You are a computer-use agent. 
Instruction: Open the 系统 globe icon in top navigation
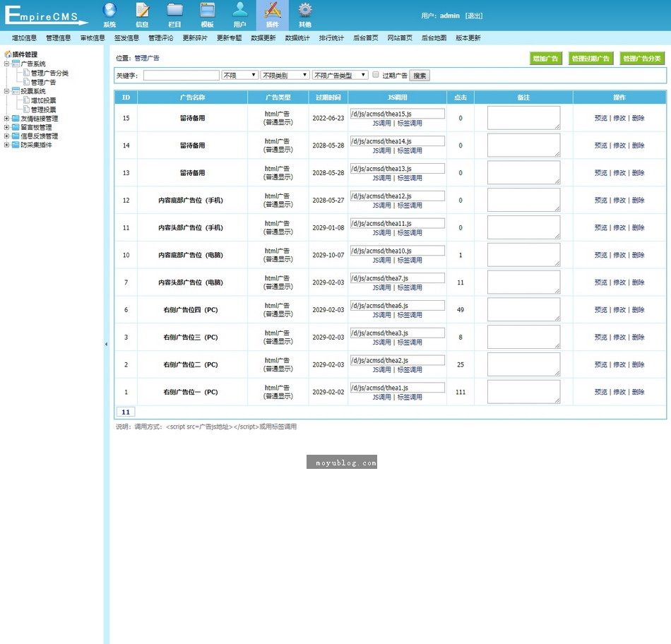click(110, 11)
